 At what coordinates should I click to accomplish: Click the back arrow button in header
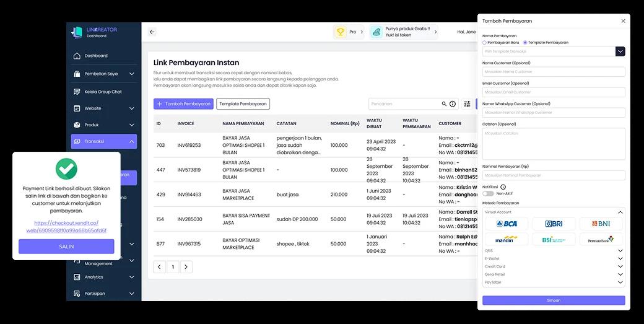152,32
